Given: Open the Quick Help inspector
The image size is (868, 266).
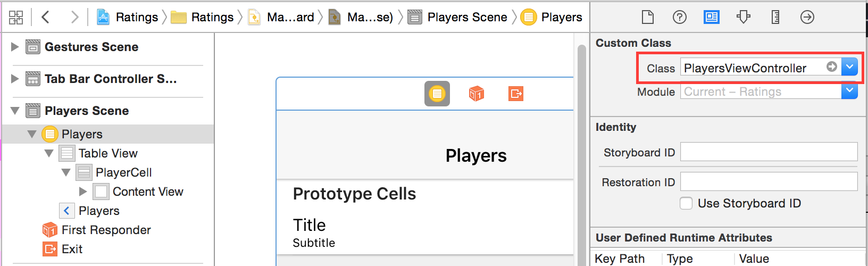Looking at the screenshot, I should tap(679, 18).
